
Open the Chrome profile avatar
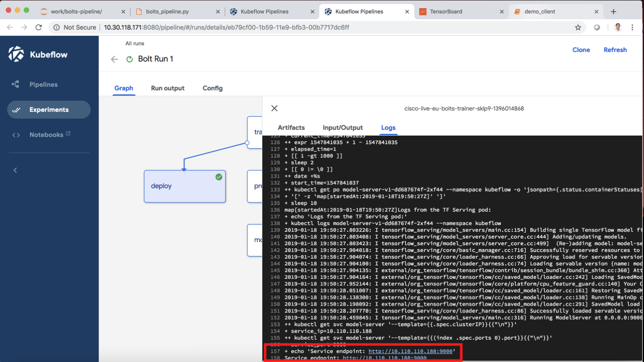(617, 27)
